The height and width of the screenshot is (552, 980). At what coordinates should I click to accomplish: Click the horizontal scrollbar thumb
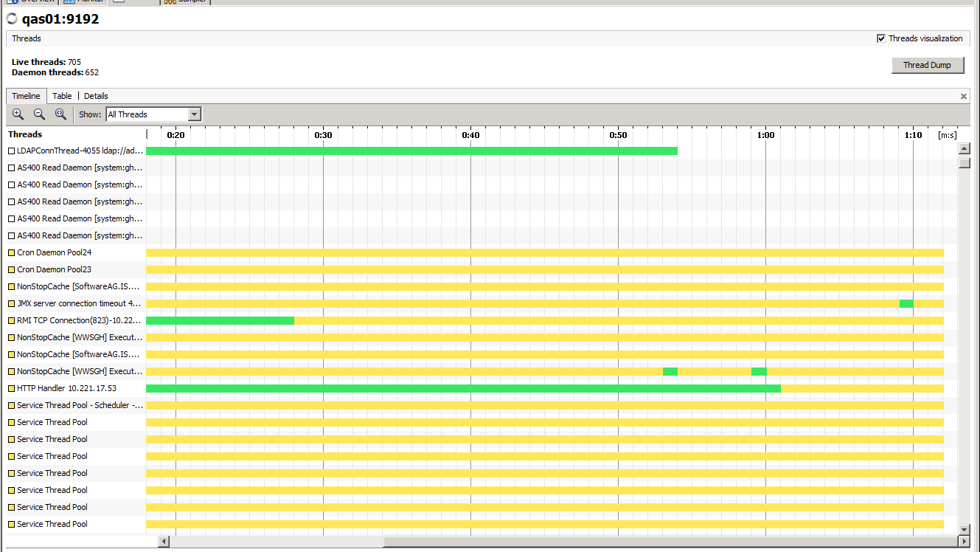click(670, 542)
